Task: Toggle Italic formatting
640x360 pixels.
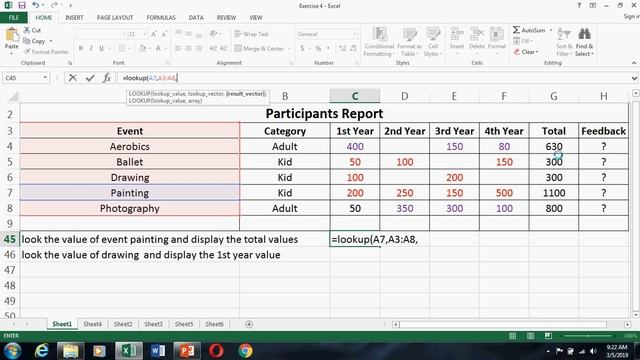Action: 91,48
